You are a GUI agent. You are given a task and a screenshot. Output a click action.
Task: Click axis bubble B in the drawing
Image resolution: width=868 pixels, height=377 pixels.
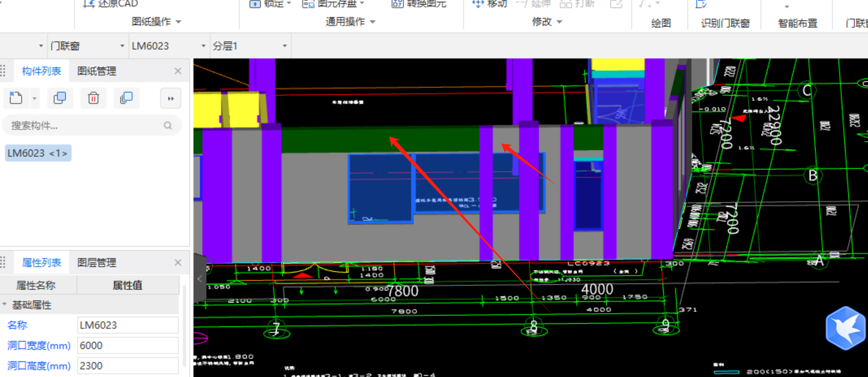[x=812, y=176]
